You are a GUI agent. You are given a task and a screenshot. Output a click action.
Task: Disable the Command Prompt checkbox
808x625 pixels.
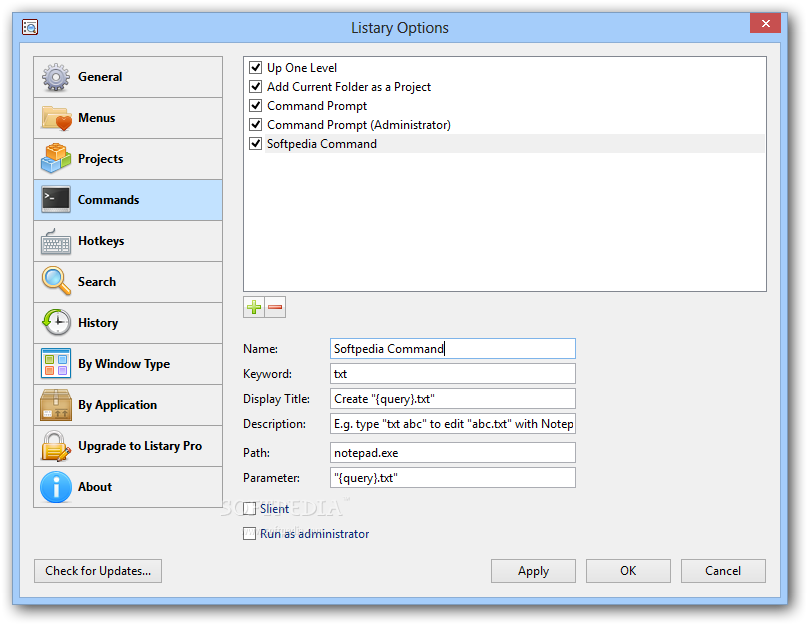point(256,105)
